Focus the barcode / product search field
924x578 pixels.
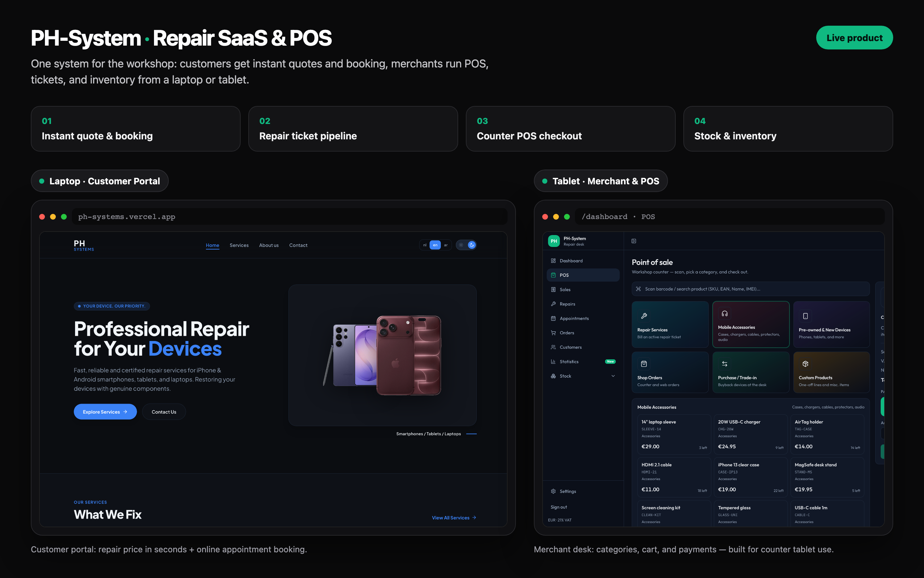click(751, 289)
